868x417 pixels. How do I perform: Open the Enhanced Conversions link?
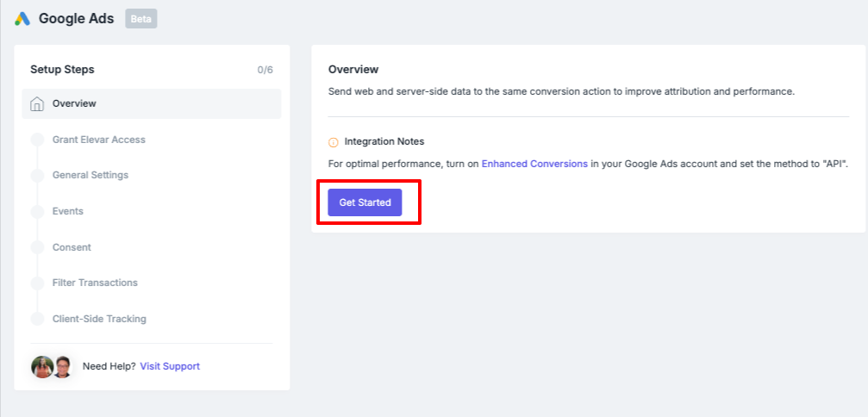(534, 165)
